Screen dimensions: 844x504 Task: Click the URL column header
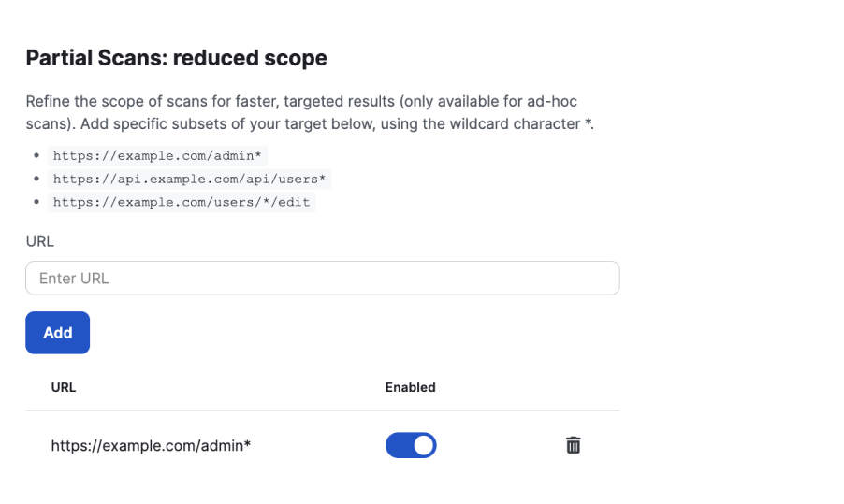tap(64, 387)
